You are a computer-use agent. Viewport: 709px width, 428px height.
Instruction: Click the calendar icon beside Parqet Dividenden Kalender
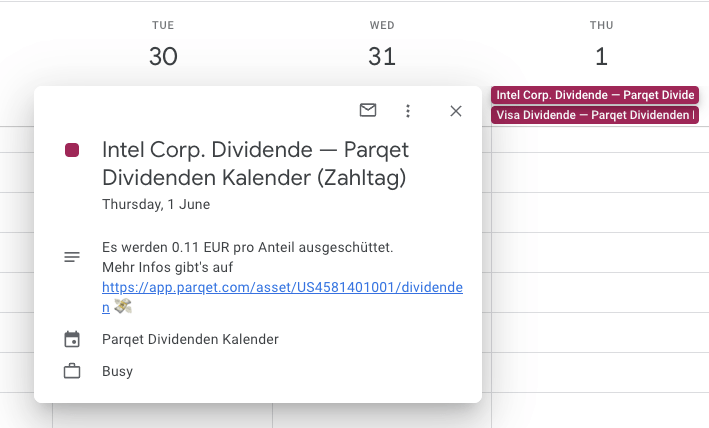[72, 339]
